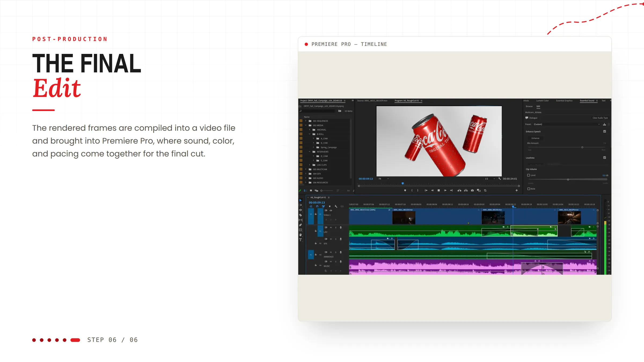This screenshot has width=644, height=362.
Task: Switch Project panel to list view
Action: coord(305,191)
